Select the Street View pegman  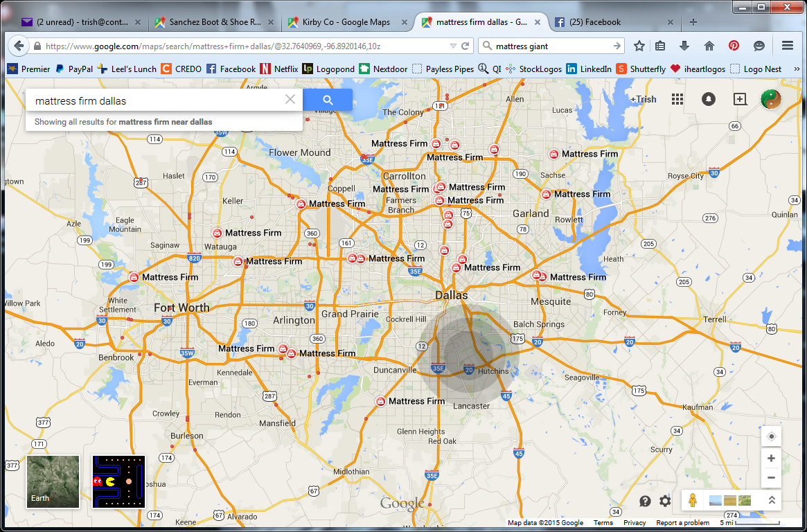[693, 500]
